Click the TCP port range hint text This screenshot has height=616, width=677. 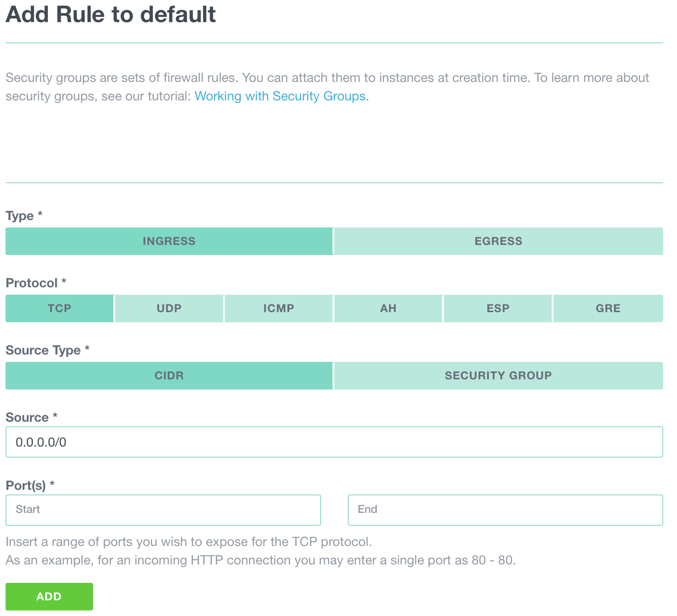[189, 542]
